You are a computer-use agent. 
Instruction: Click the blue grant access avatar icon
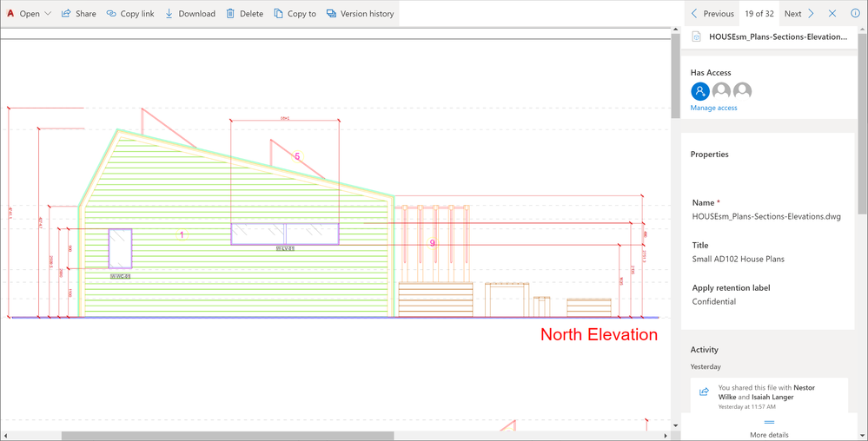[x=700, y=91]
